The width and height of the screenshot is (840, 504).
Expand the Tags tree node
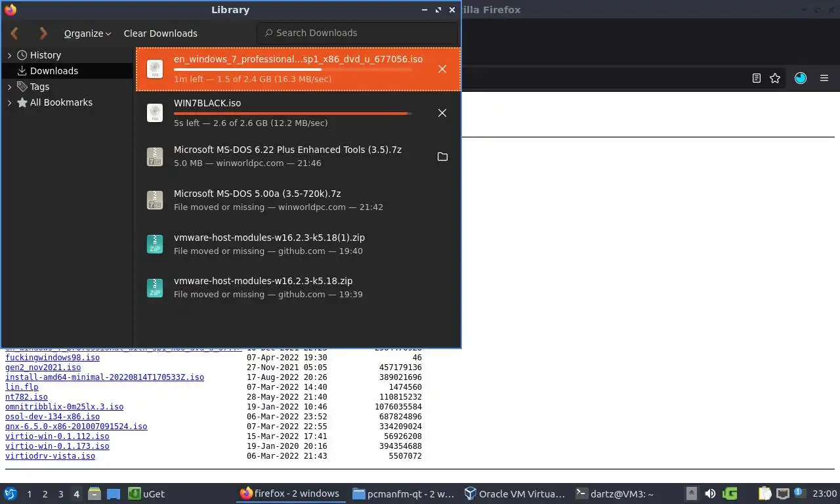click(x=9, y=87)
